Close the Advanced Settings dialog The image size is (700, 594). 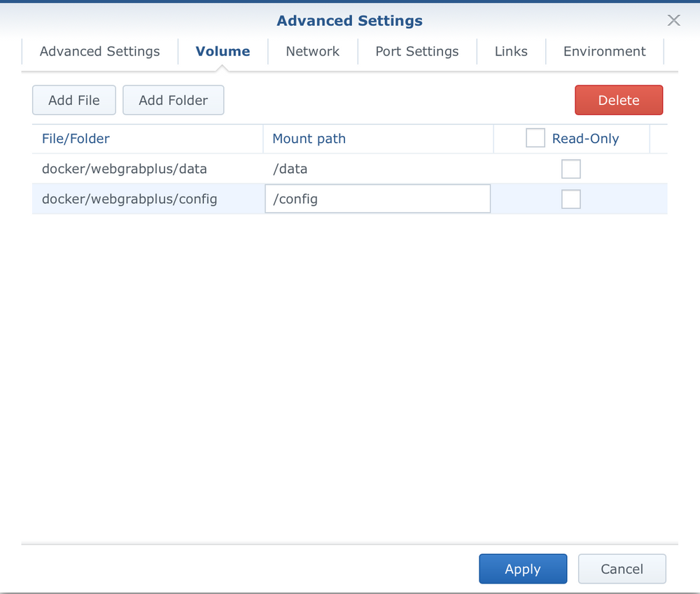[x=673, y=20]
